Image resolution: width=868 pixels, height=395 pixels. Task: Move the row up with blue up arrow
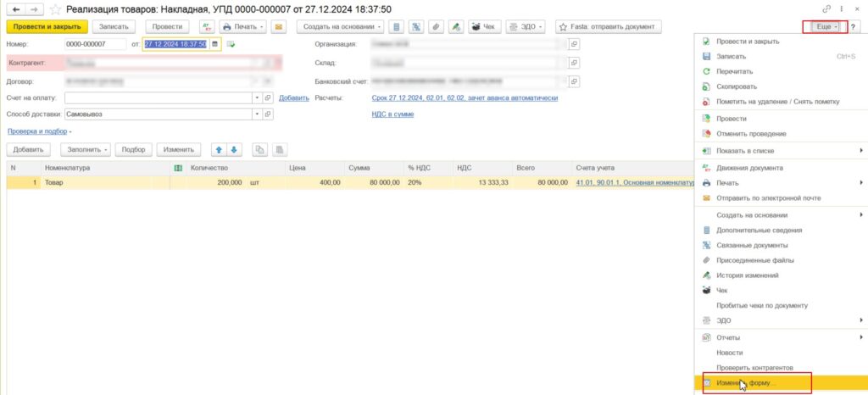click(220, 149)
